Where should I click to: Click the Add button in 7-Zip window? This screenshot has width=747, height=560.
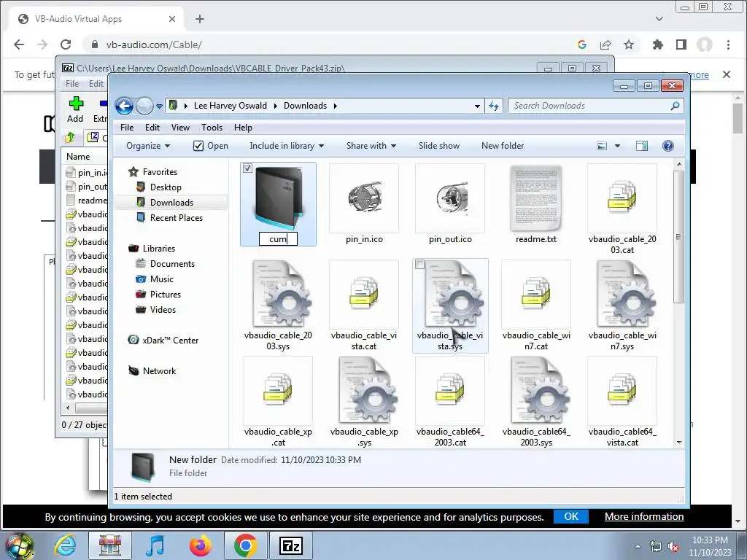pos(75,109)
